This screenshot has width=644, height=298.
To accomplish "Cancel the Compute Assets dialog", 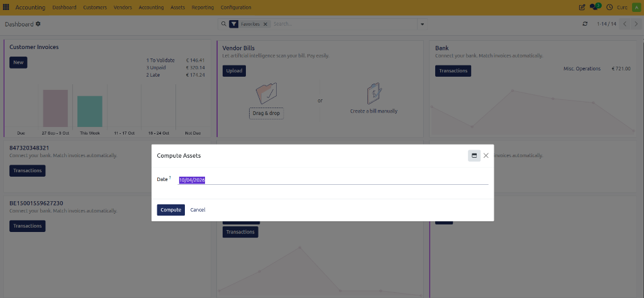I will coord(197,210).
